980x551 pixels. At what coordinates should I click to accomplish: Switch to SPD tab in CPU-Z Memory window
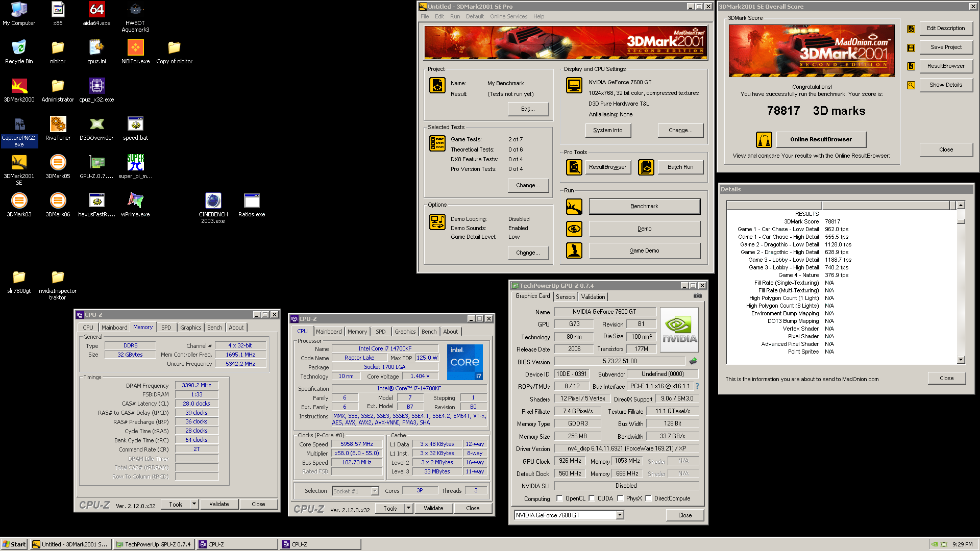pyautogui.click(x=166, y=328)
